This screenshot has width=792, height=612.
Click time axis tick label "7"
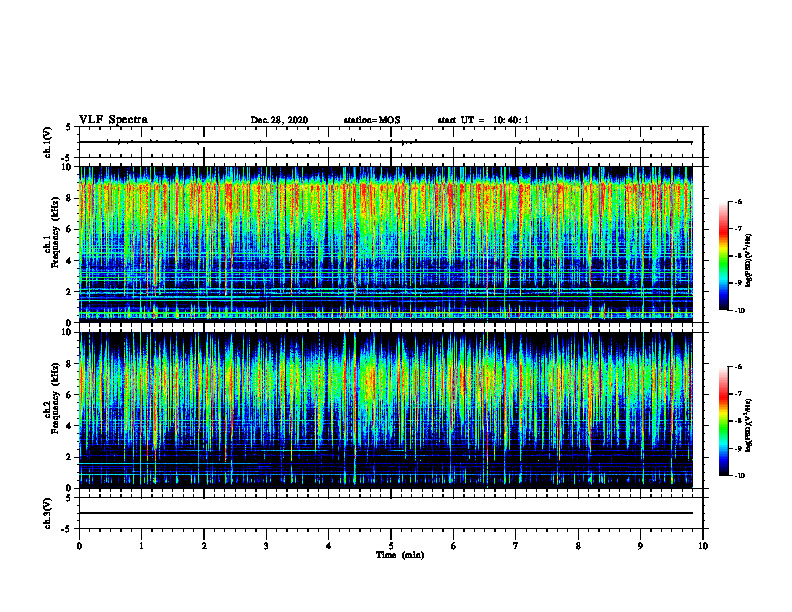pos(516,546)
